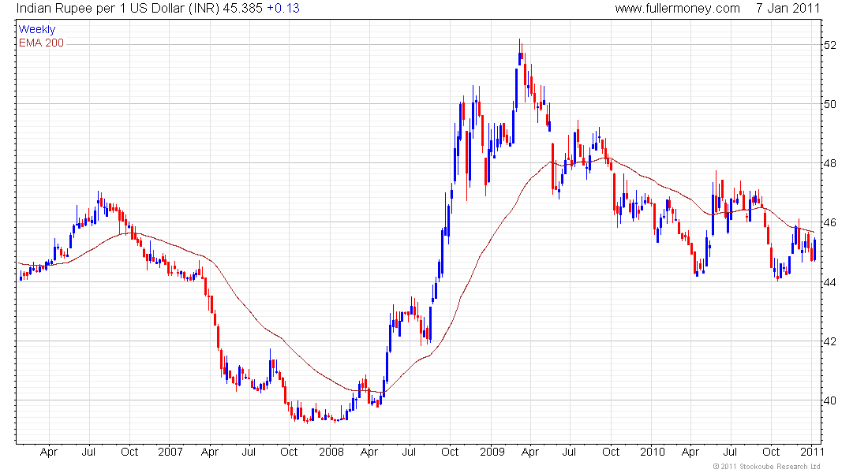
Task: Click the 40 price axis label
Action: click(830, 400)
